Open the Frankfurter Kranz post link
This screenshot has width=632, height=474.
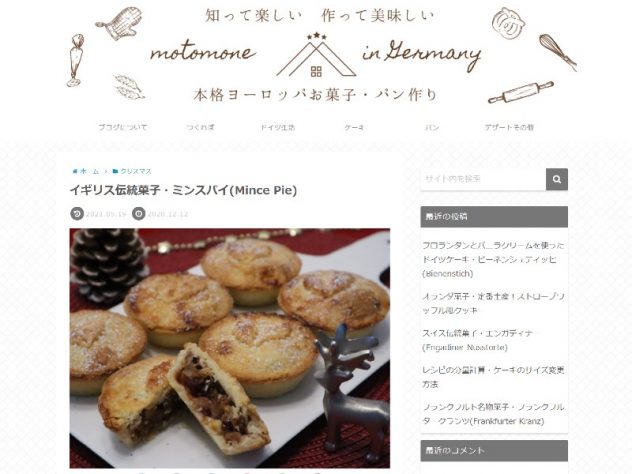pyautogui.click(x=493, y=414)
